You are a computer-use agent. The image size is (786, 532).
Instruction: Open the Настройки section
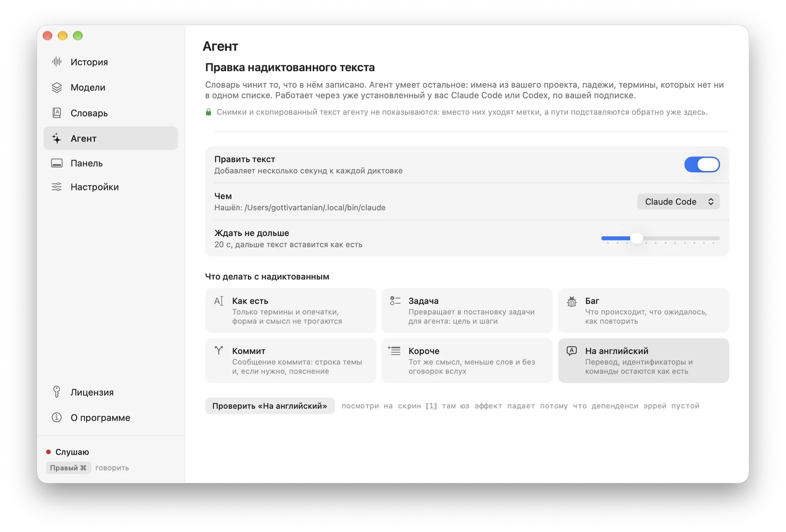[111, 187]
